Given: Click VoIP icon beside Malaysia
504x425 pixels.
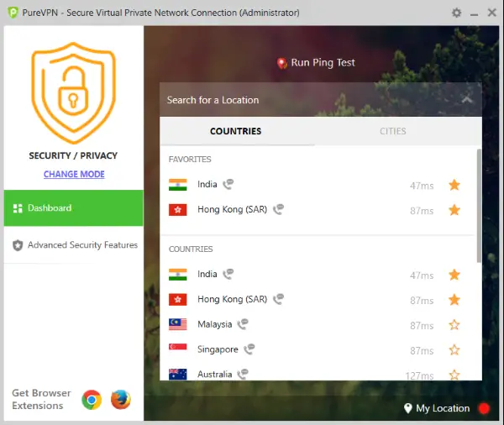Looking at the screenshot, I should (x=243, y=324).
